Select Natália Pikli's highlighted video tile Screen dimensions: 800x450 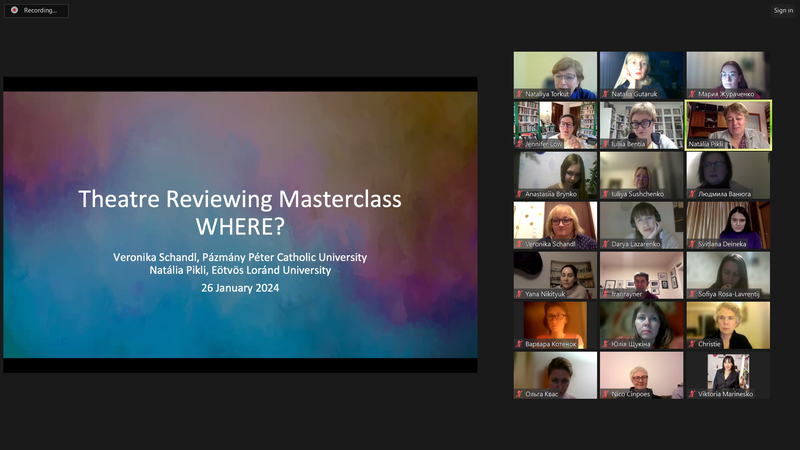728,122
